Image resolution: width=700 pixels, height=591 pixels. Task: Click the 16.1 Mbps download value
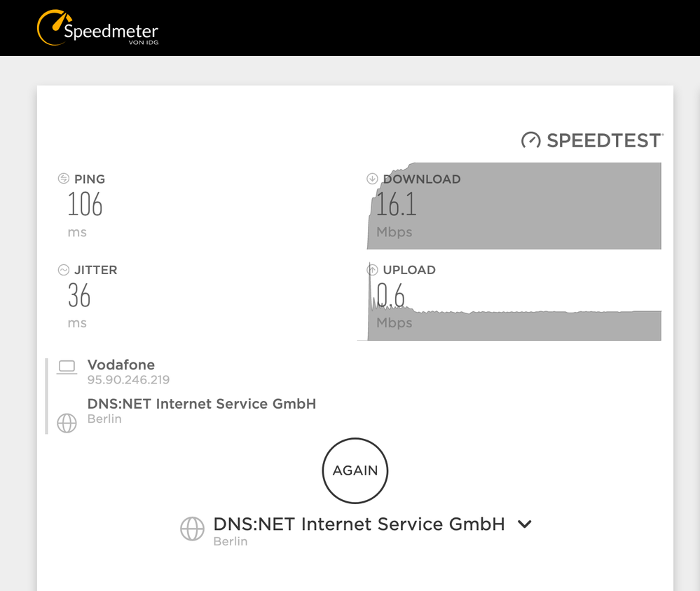(397, 205)
